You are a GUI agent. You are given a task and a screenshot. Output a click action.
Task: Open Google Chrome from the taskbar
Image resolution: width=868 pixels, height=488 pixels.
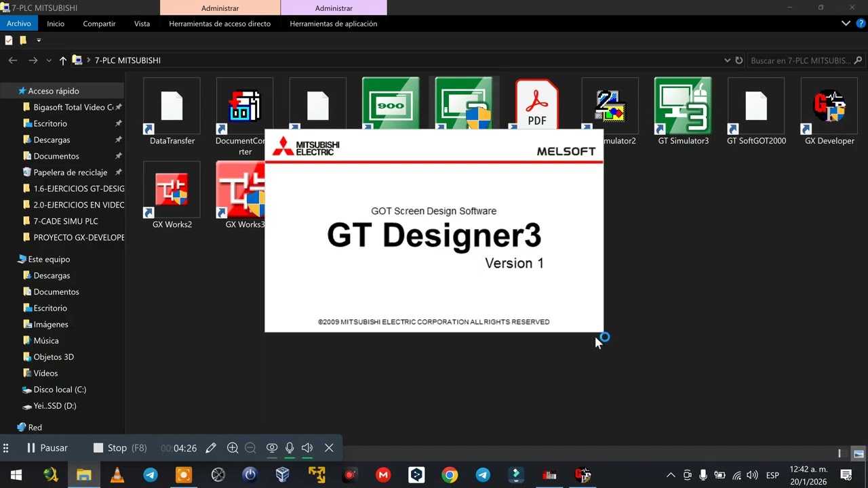click(x=450, y=475)
